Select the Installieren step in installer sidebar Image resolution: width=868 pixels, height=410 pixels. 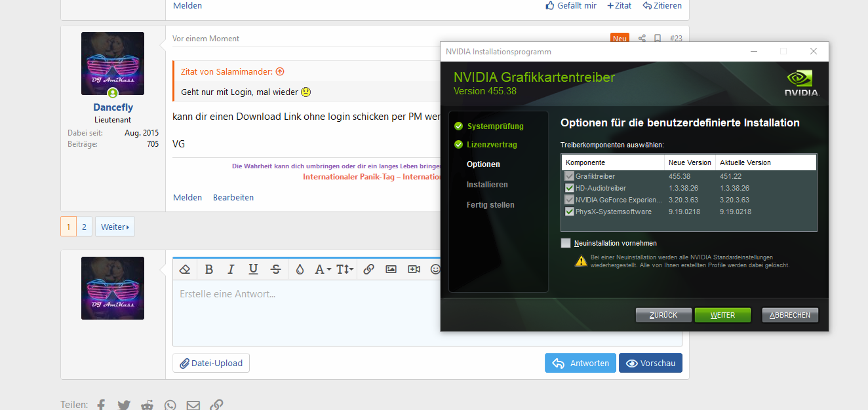pos(487,185)
